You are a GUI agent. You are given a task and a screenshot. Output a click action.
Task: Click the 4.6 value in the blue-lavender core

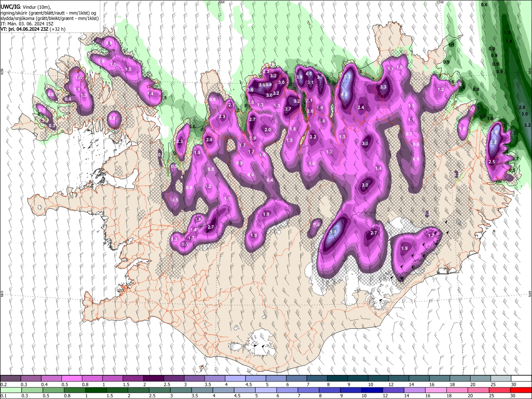pyautogui.click(x=344, y=94)
